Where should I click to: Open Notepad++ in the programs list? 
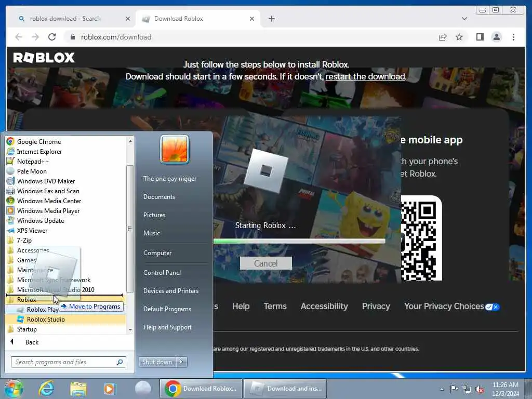tap(33, 161)
